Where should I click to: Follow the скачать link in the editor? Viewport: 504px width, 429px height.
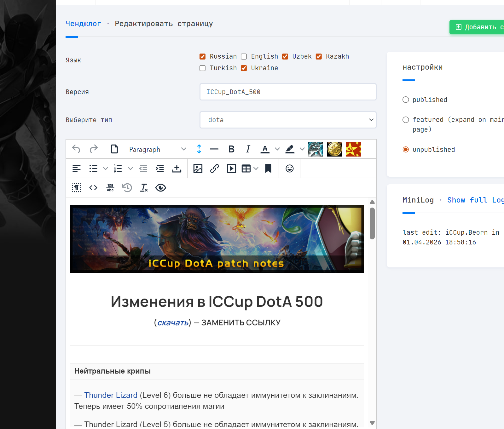[173, 323]
